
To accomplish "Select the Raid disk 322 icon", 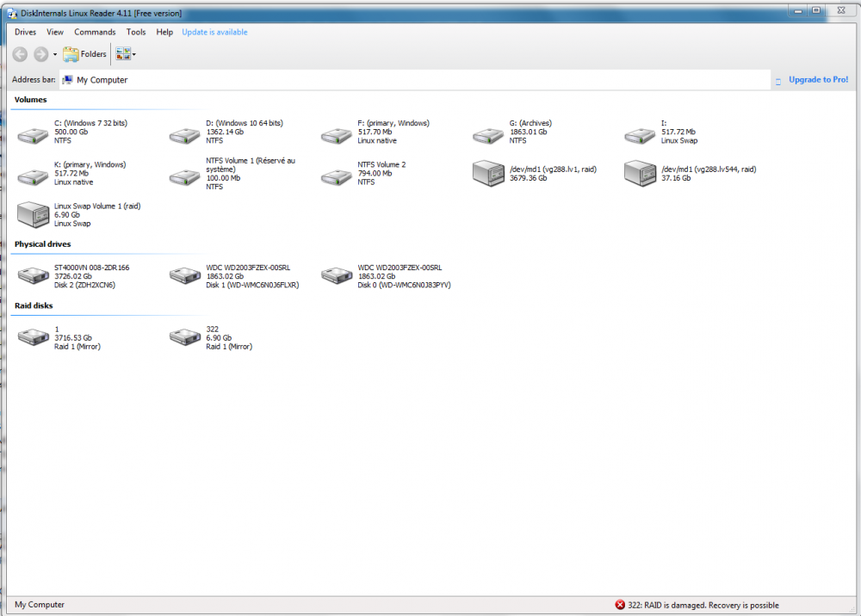I will click(185, 336).
